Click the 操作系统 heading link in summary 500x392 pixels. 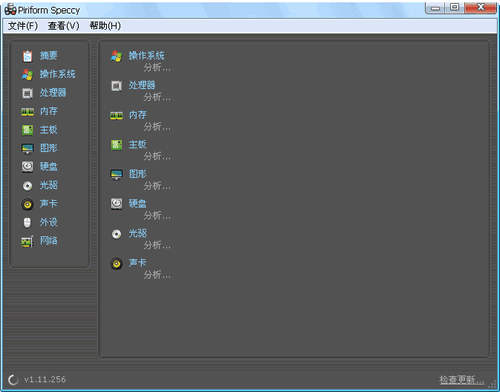point(147,55)
